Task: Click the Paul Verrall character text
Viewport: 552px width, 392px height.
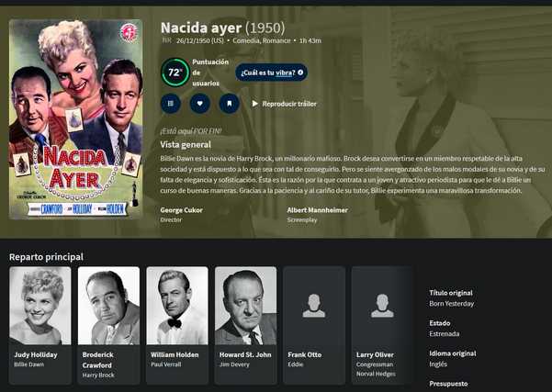Action: pos(166,364)
